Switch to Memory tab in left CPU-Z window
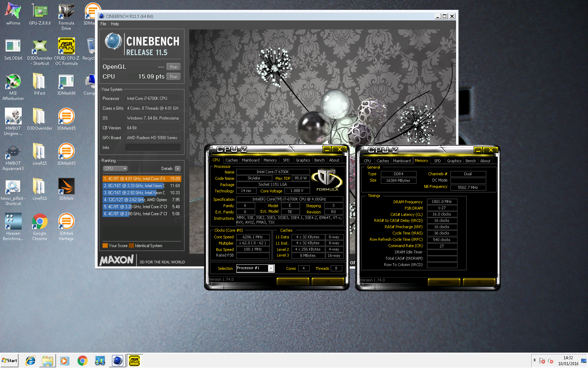 (270, 160)
